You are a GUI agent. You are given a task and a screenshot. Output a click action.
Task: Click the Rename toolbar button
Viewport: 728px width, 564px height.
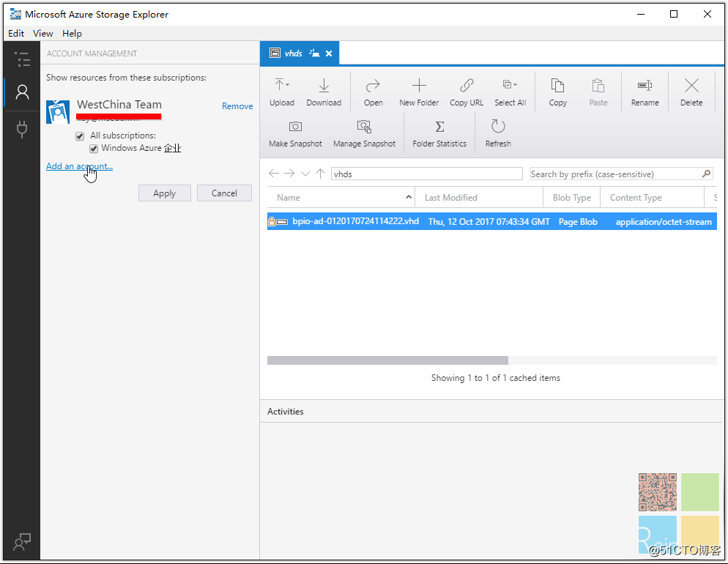(645, 92)
